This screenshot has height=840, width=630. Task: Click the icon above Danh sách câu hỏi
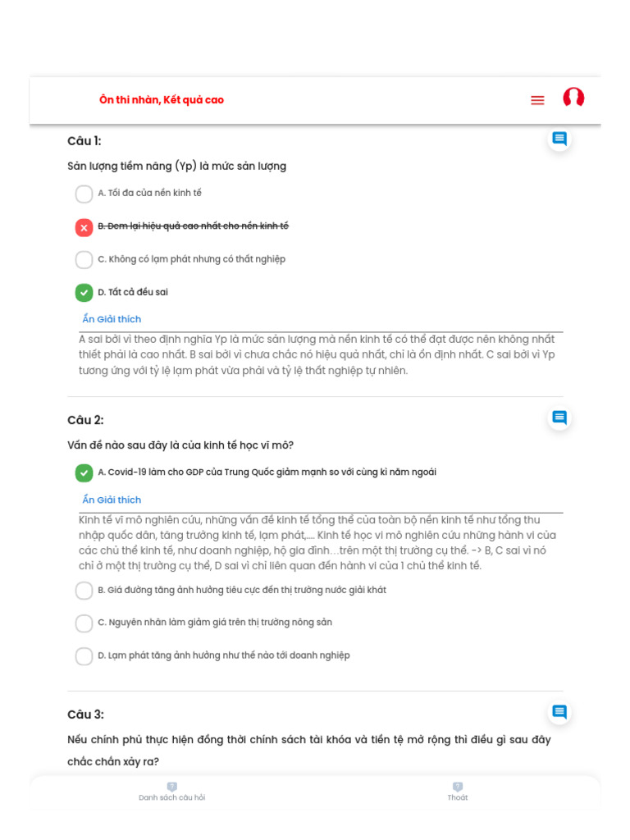171,787
